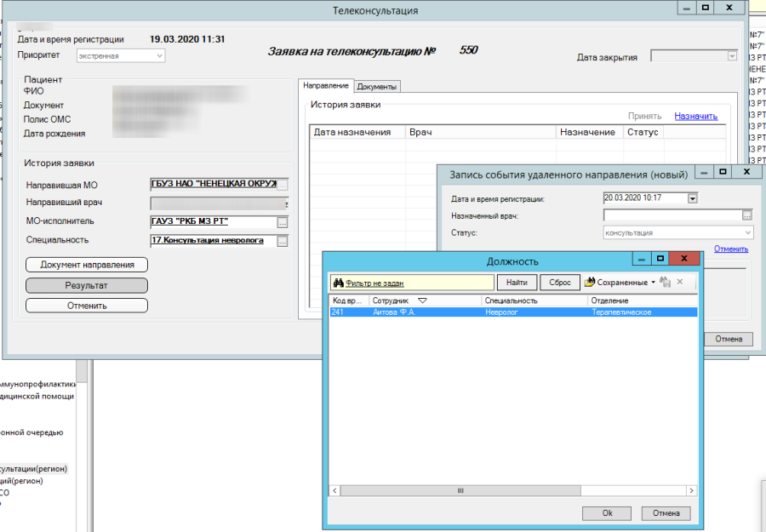
Task: Click the left arrow of Должность horizontal scrollbar
Action: 334,490
